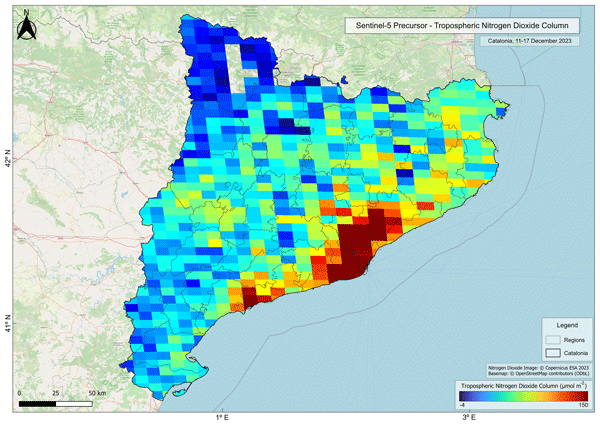Click the -4 minimum value on the colorbar

462,405
